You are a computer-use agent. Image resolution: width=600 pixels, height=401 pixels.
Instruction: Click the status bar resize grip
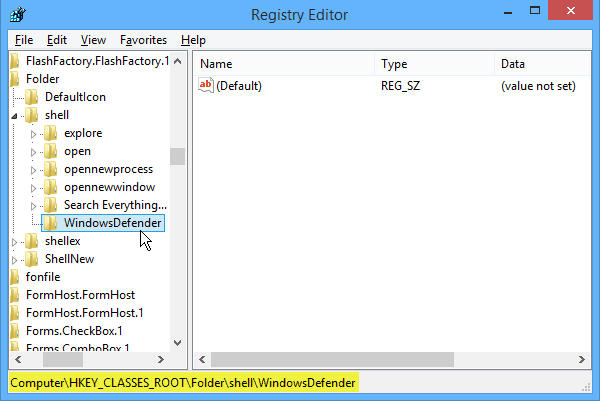pos(586,387)
